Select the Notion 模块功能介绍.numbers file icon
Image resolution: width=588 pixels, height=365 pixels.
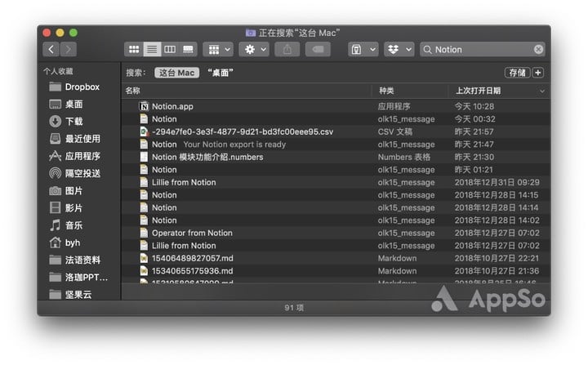[x=144, y=157]
